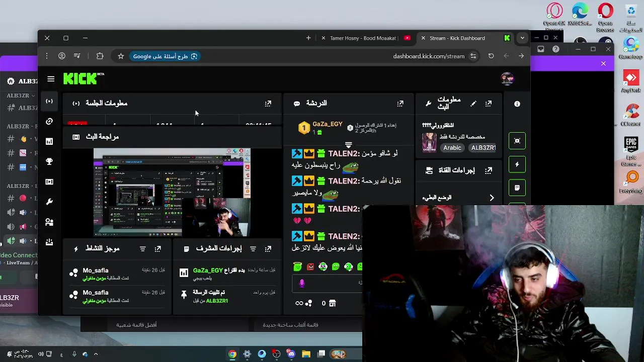Open CCleaner desktop shortcut

coord(631,115)
